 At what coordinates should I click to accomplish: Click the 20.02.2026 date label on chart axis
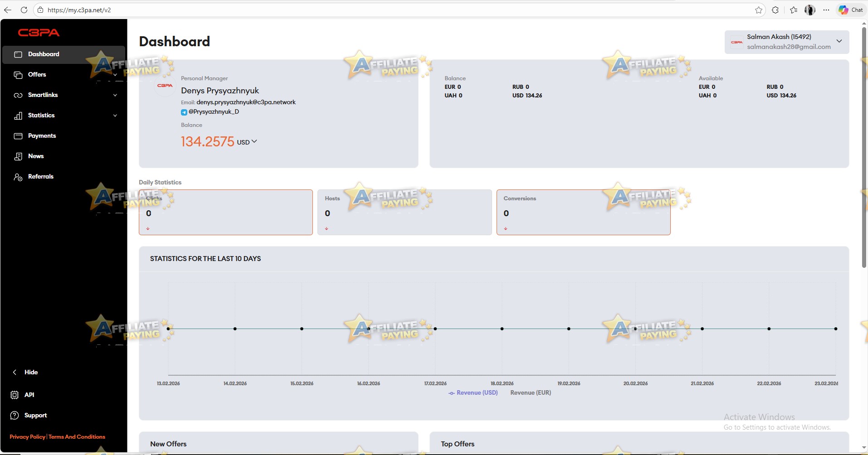coord(635,383)
